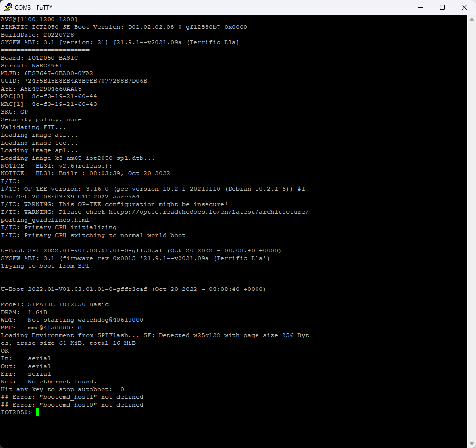Click the terminal vertical scrollbar track
The height and width of the screenshot is (448, 476).
point(472,231)
